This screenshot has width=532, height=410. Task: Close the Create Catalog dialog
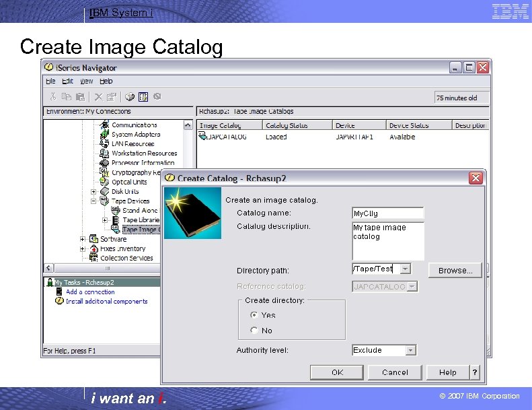coord(476,178)
